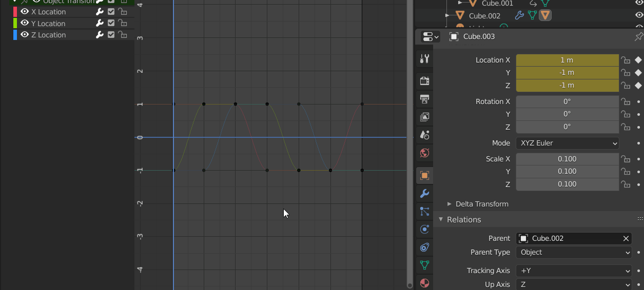Open the World properties tab
Screen dimensions: 644x290
point(424,153)
